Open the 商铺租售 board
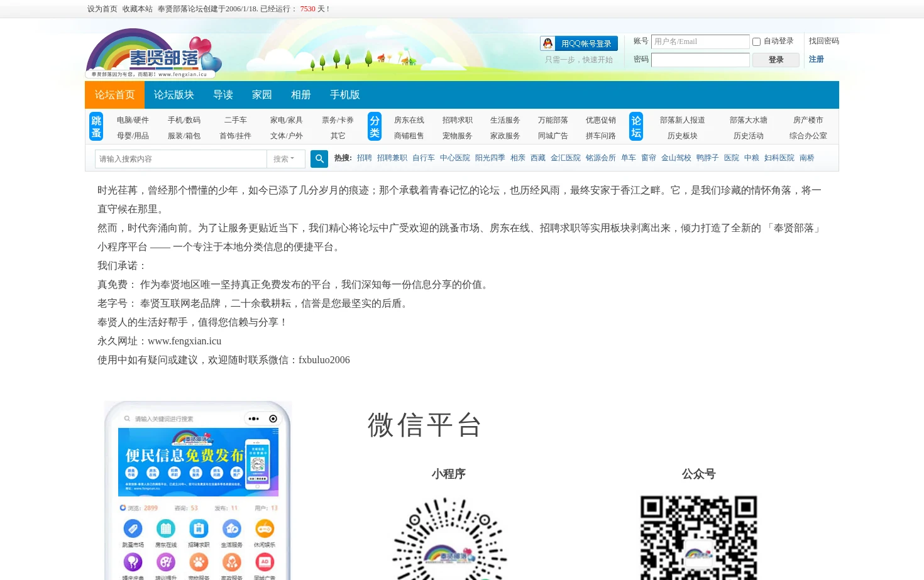This screenshot has width=924, height=580. point(409,136)
